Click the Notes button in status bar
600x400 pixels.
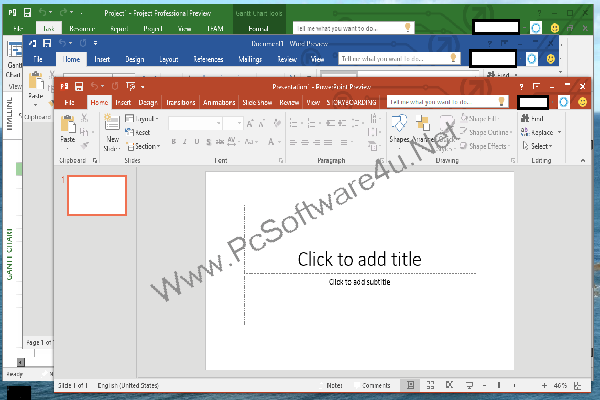pyautogui.click(x=331, y=385)
